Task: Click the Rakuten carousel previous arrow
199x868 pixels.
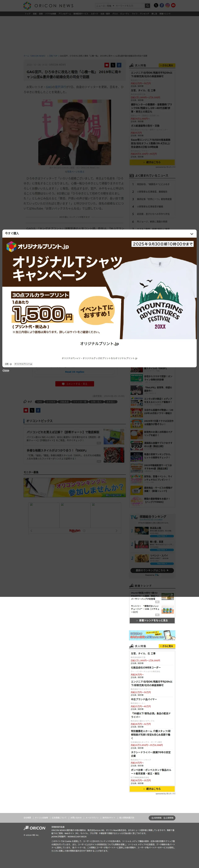Action: tap(31, 530)
